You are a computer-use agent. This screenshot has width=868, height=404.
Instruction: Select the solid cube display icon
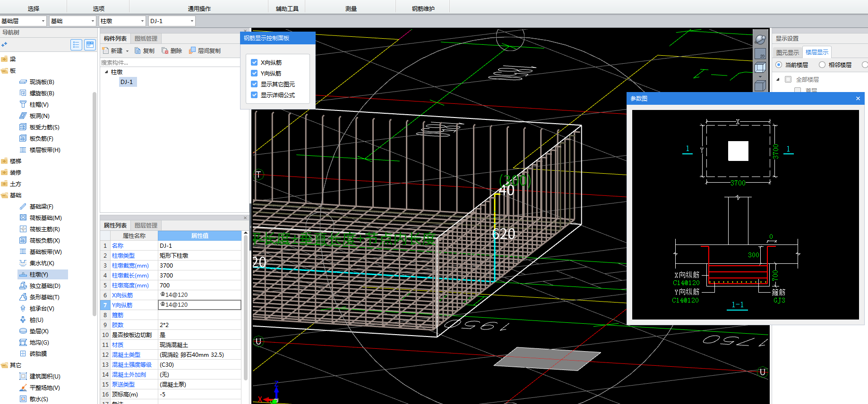pyautogui.click(x=760, y=85)
